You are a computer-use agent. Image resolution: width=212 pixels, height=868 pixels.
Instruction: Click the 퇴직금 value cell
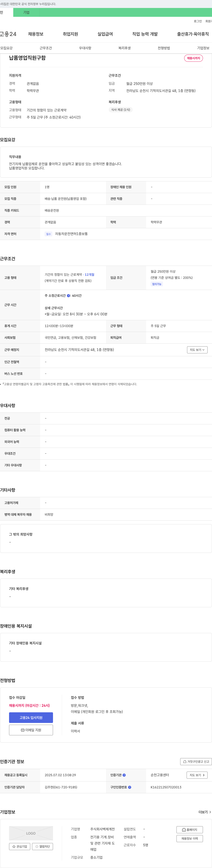pyautogui.click(x=155, y=338)
